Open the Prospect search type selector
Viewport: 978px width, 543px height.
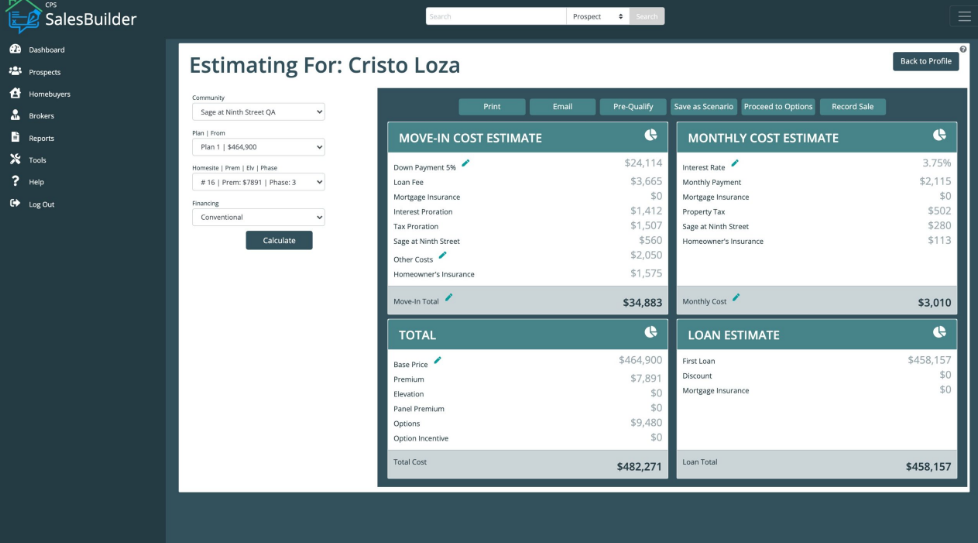coord(599,17)
